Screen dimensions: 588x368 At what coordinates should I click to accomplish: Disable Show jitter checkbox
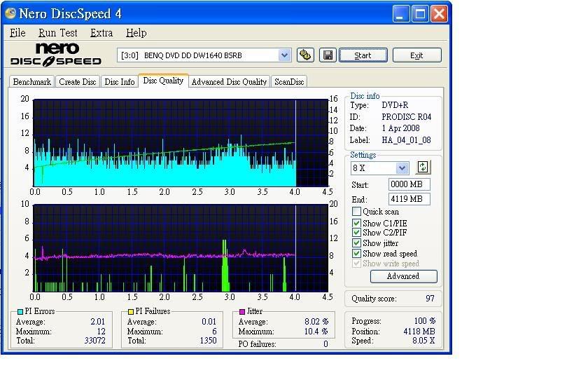(x=356, y=243)
